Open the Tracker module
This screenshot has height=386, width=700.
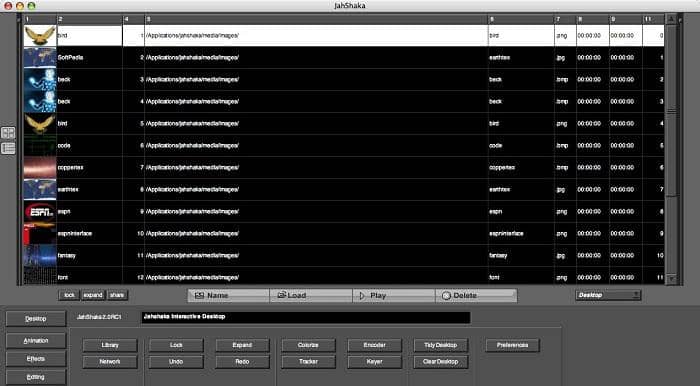pos(308,361)
